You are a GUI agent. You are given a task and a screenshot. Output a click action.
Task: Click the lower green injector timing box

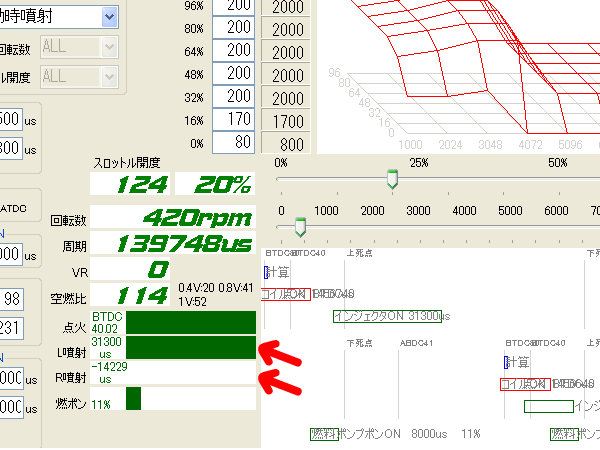[x=549, y=406]
